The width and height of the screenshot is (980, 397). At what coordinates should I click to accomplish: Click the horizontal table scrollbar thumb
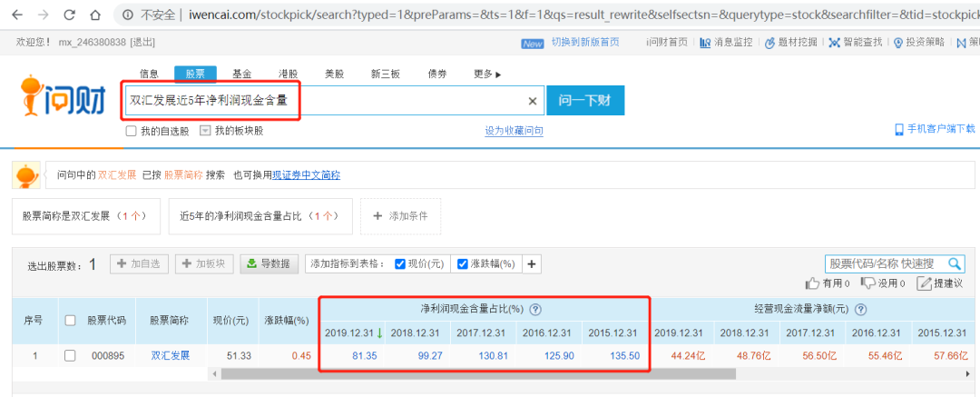[x=478, y=373]
